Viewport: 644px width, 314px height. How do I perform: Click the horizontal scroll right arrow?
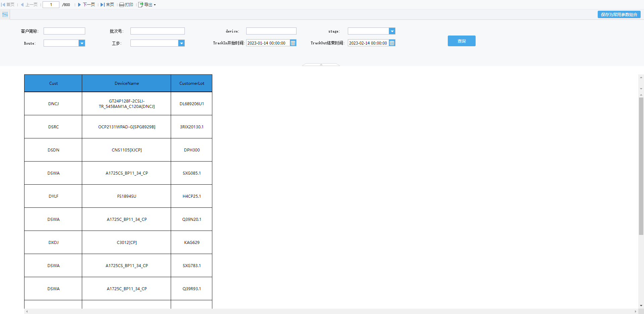click(x=635, y=311)
